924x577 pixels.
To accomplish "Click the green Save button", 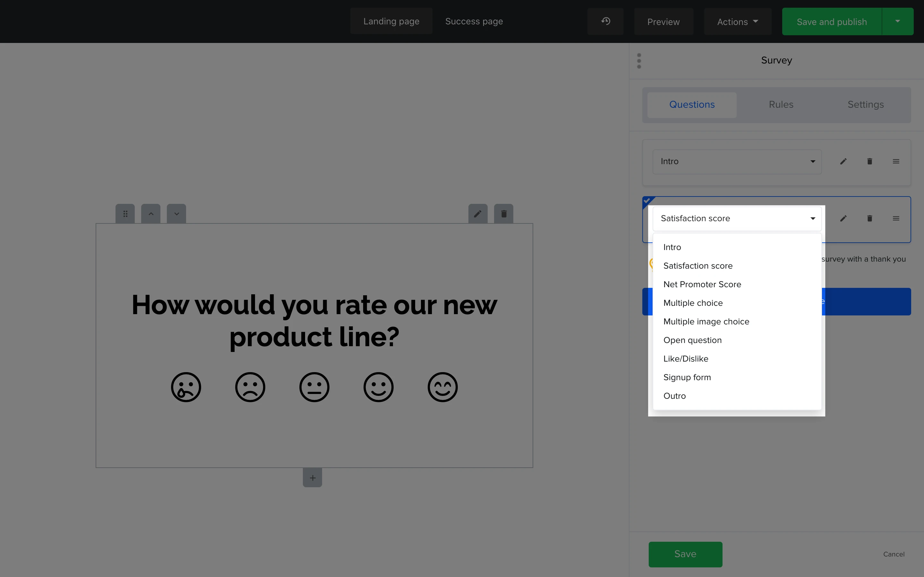I will (685, 554).
